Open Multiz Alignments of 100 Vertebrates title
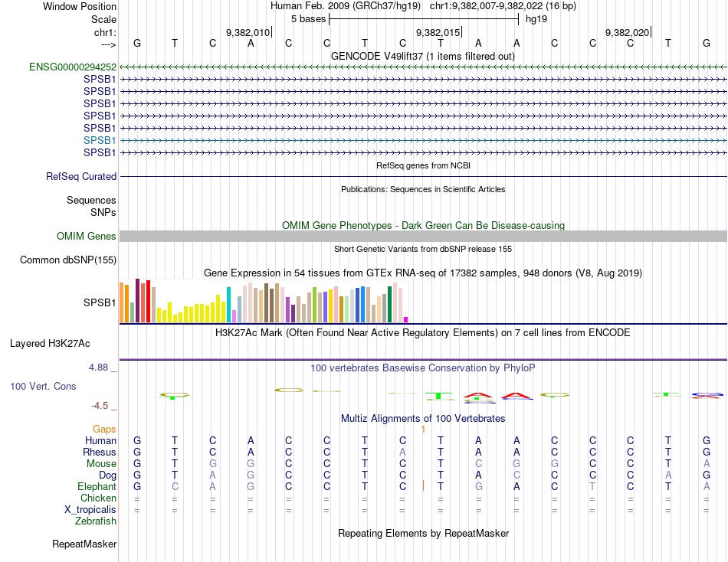728x562 pixels. click(x=423, y=419)
